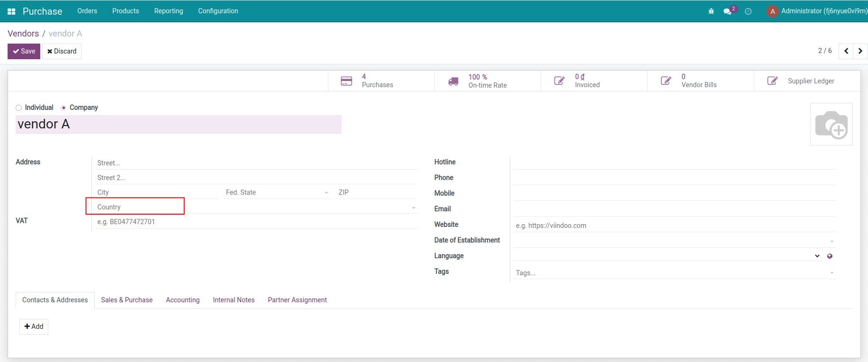Image resolution: width=868 pixels, height=362 pixels.
Task: Save the vendor record
Action: 24,51
